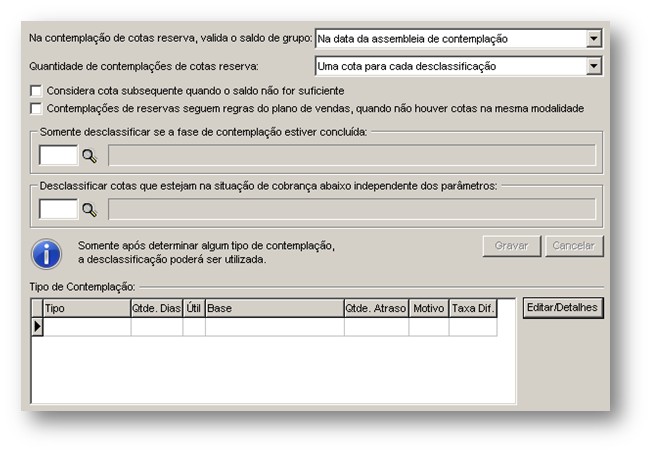The height and width of the screenshot is (453, 652).
Task: Click the magnifier under 'Desclassificar cotas' section
Action: click(x=89, y=210)
